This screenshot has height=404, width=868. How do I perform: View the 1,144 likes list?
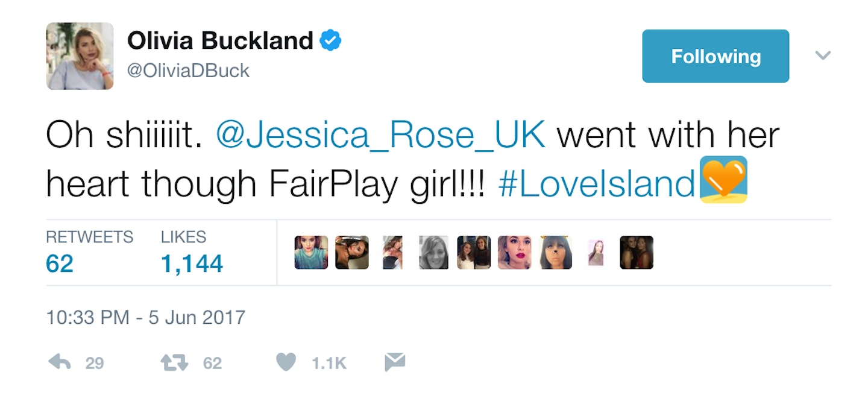coord(192,251)
